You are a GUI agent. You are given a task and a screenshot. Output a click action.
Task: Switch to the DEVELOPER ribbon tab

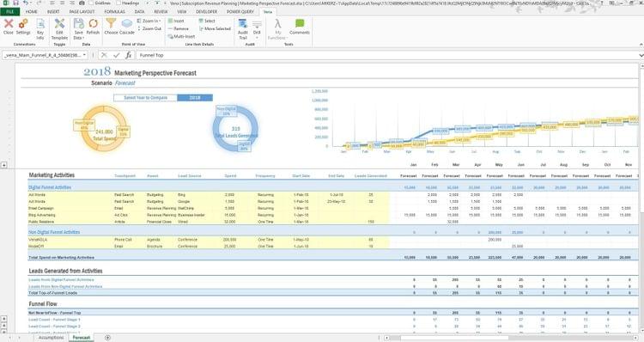tap(207, 11)
